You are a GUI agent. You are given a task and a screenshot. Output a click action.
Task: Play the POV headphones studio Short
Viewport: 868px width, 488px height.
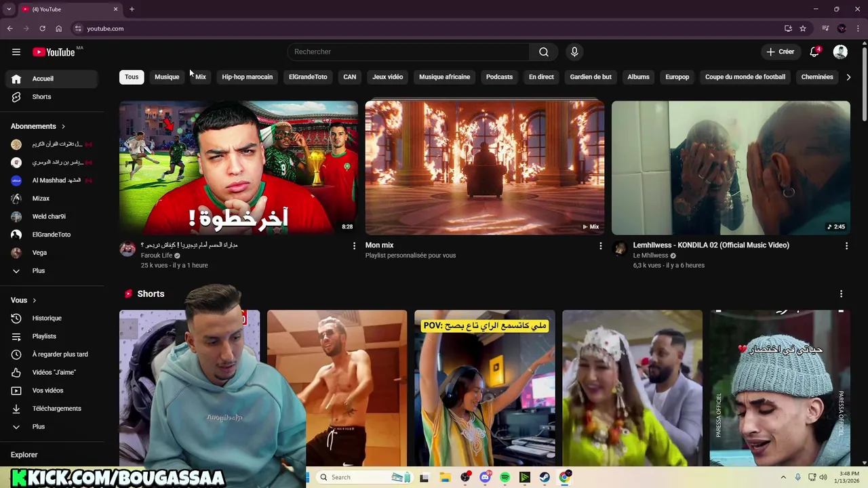point(485,388)
